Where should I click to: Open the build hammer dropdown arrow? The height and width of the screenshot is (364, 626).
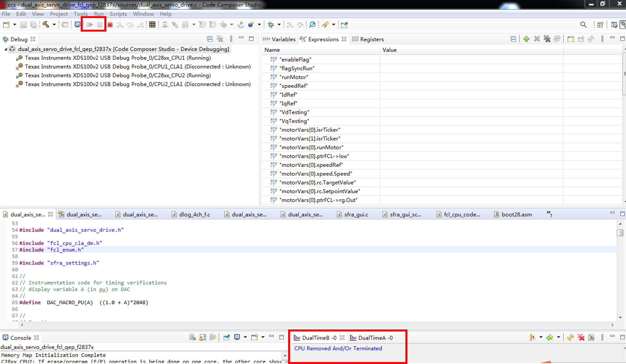(x=54, y=25)
